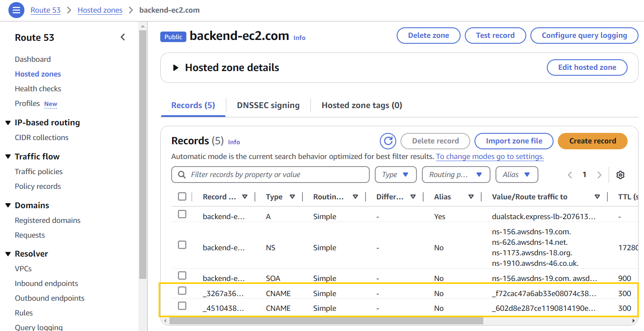This screenshot has width=644, height=331.
Task: Select the A record checkbox
Action: [182, 214]
